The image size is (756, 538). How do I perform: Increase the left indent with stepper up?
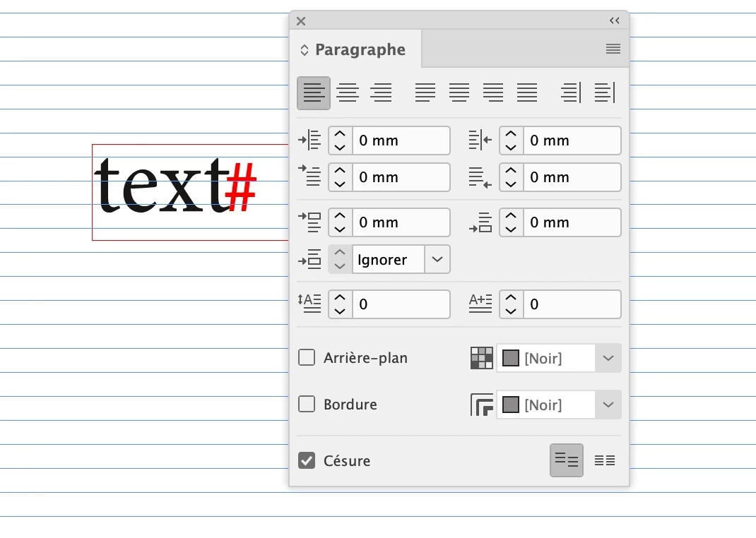point(340,134)
